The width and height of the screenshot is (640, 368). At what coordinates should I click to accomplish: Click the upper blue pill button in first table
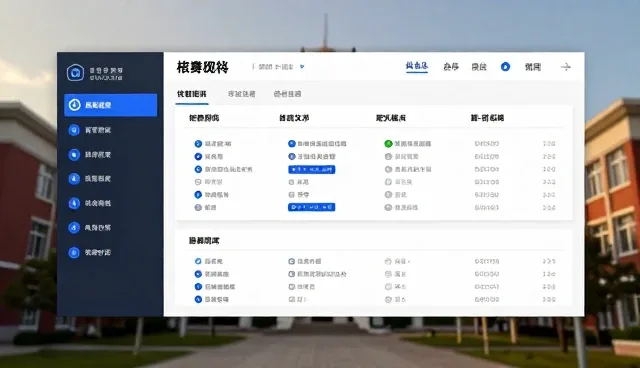point(311,169)
